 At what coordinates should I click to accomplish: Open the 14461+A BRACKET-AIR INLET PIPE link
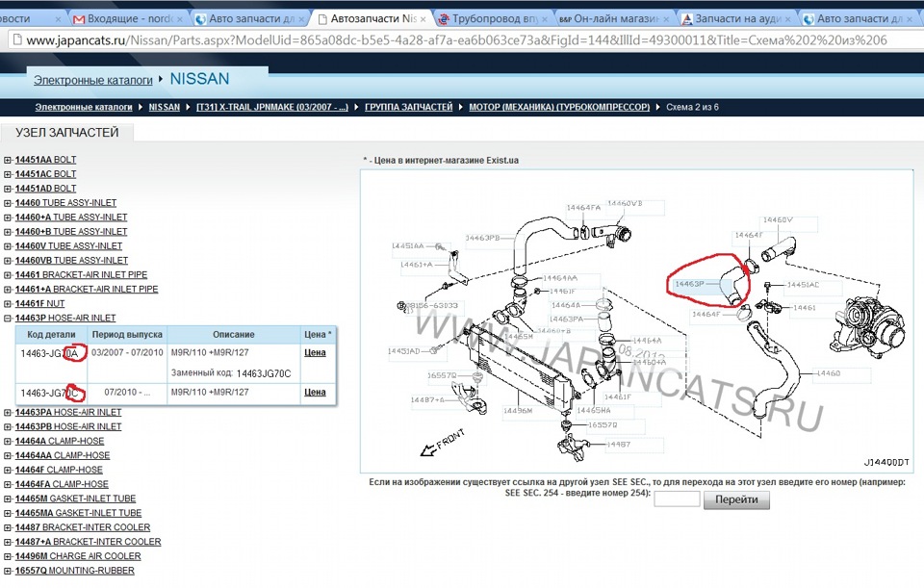tap(86, 290)
